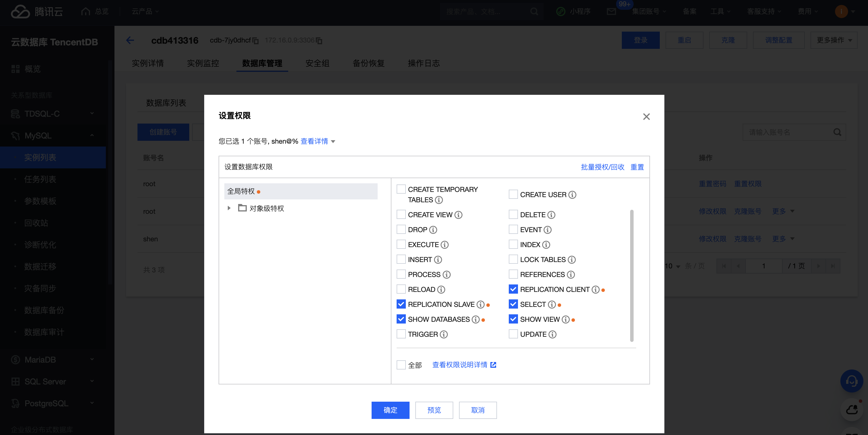Switch to 安全组 tab
This screenshot has height=435, width=868.
pos(317,63)
